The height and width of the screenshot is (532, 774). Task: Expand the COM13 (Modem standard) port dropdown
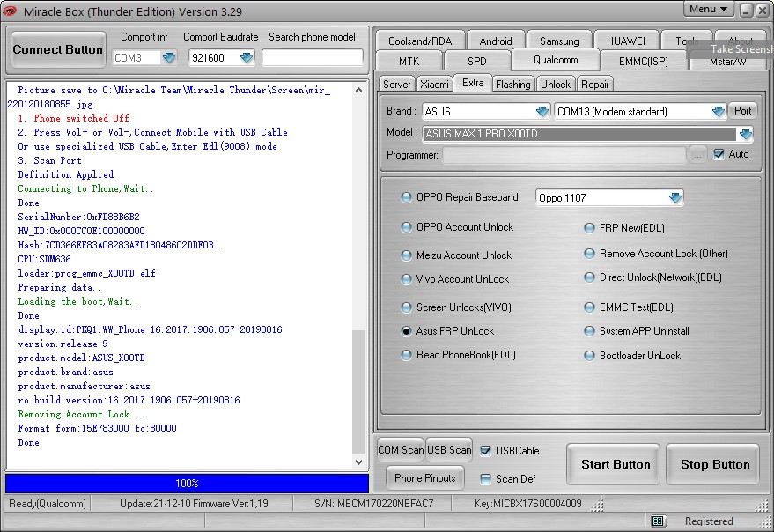[x=719, y=112]
